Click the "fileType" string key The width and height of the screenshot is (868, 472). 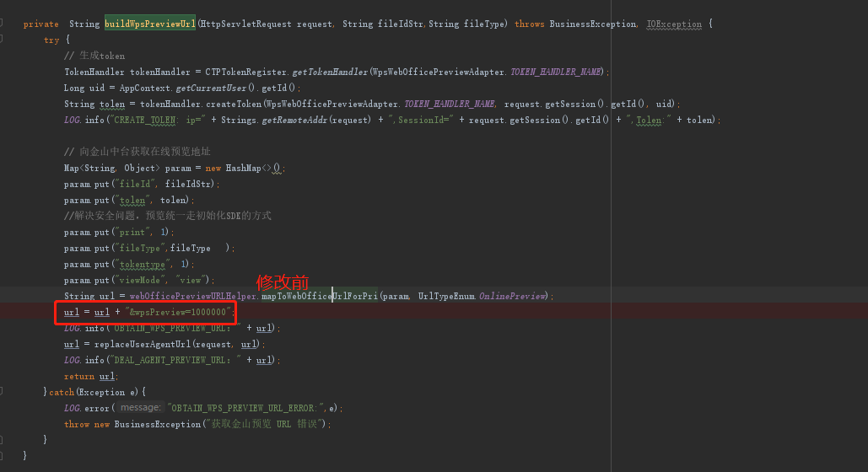click(x=139, y=249)
